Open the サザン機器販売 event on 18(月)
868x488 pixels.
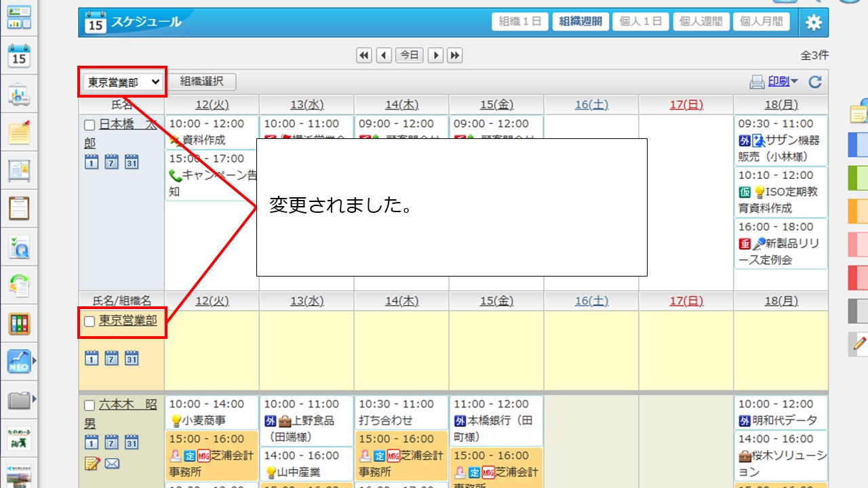[x=781, y=140]
